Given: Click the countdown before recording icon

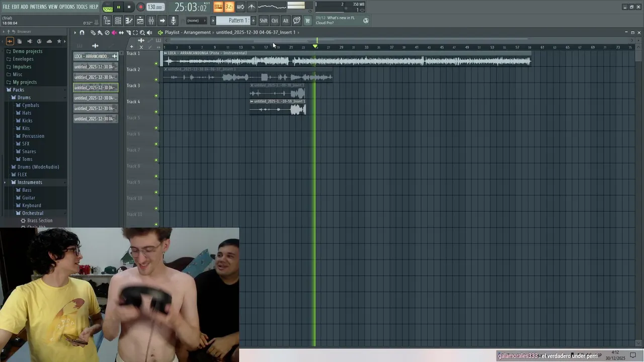Looking at the screenshot, I should (x=229, y=7).
